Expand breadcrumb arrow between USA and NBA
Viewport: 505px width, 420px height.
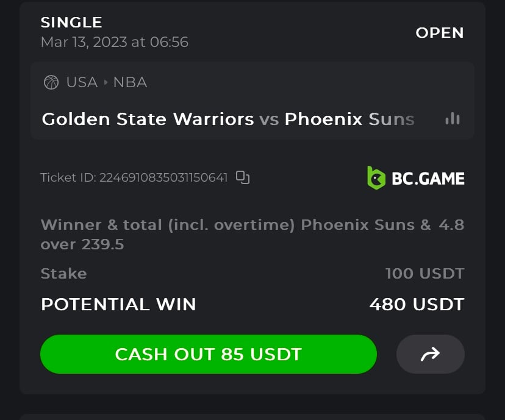coord(106,82)
